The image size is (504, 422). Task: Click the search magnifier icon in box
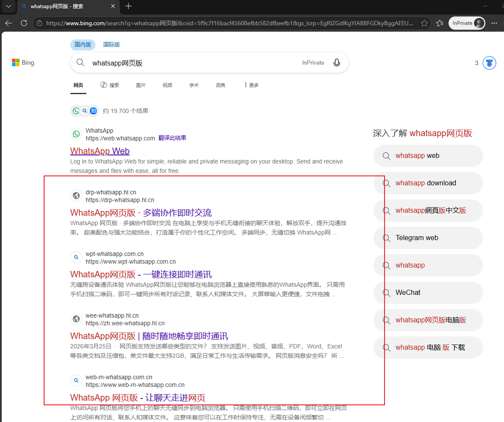(81, 62)
